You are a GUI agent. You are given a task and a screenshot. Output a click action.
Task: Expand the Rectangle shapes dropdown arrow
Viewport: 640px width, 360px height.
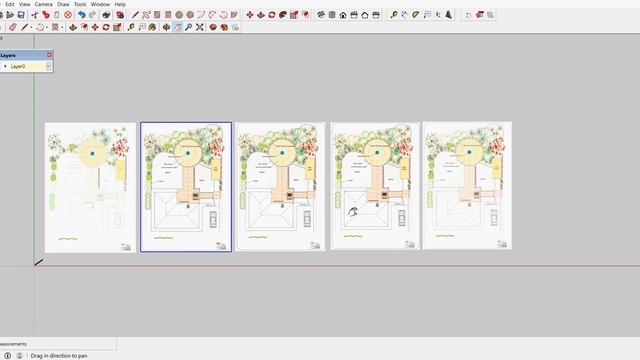[62, 27]
